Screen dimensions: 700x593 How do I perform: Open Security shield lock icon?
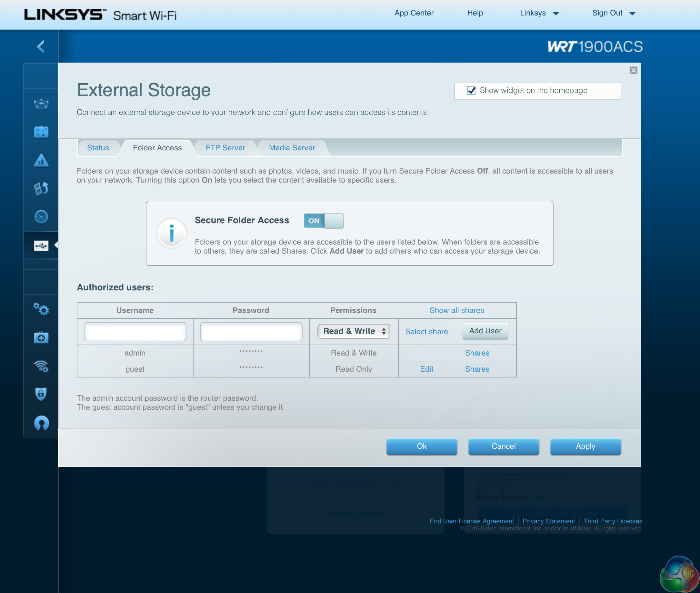coord(41,394)
